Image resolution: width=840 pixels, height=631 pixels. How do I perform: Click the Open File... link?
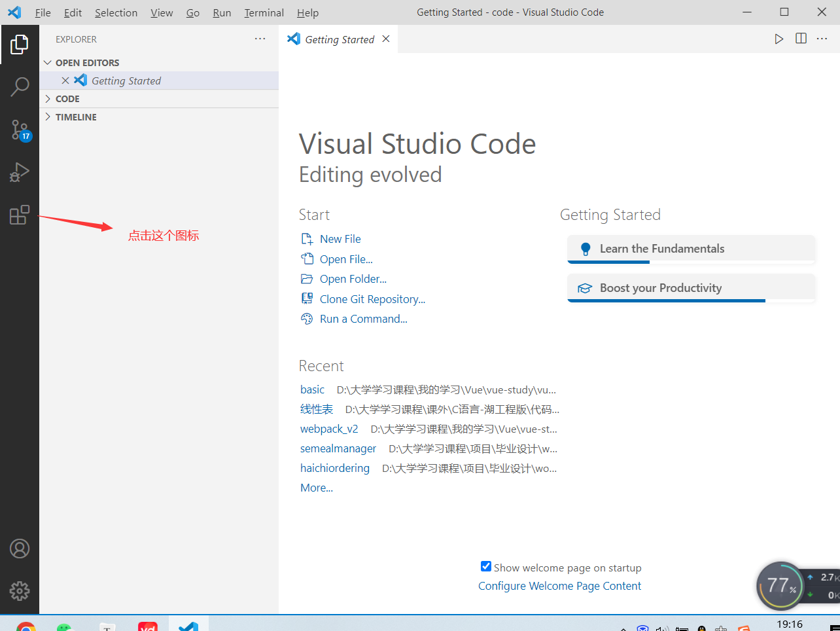346,259
